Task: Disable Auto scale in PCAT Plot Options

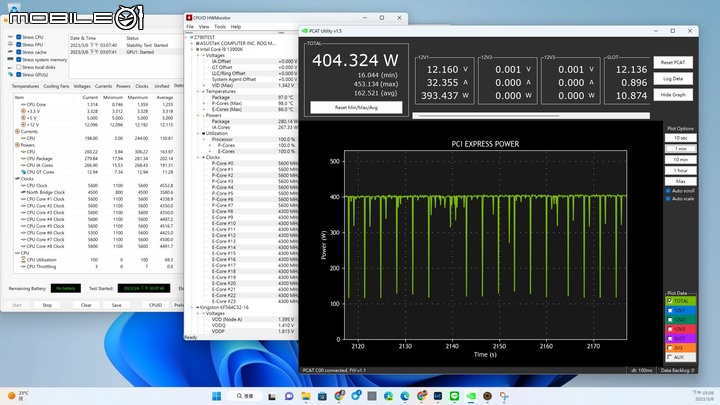Action: click(x=668, y=199)
